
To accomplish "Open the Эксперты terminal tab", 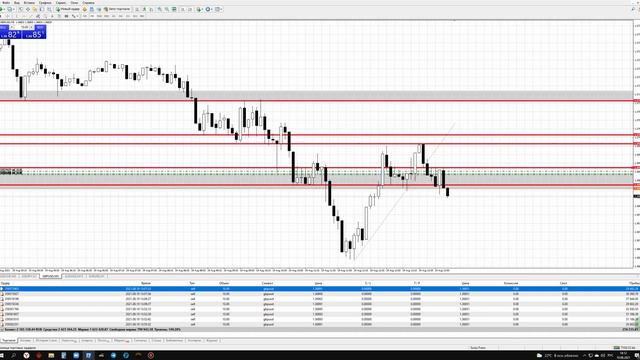I will tap(194, 340).
